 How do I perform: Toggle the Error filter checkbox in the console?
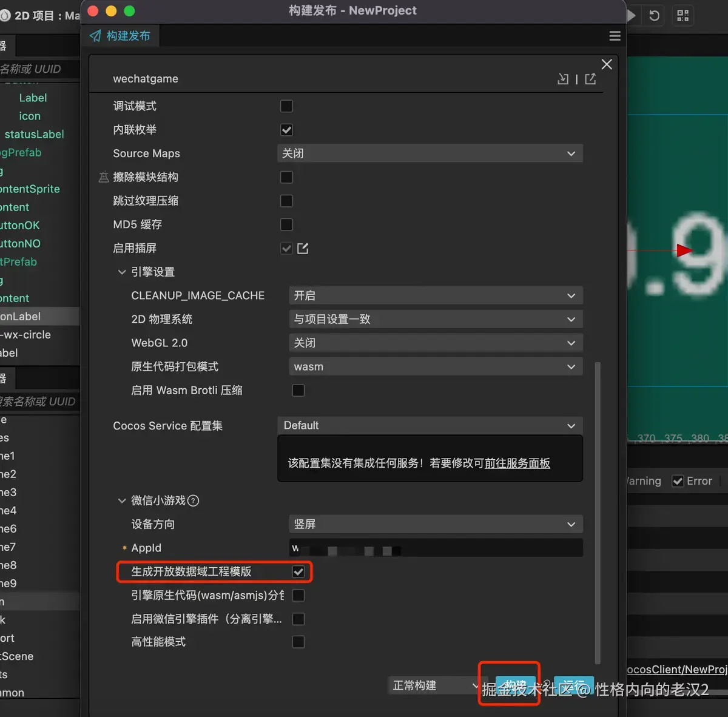[x=678, y=481]
